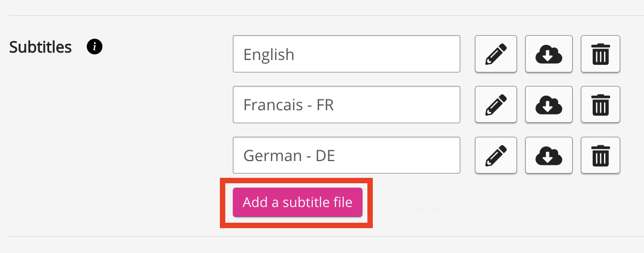Click the Subtitles section label

pos(41,47)
